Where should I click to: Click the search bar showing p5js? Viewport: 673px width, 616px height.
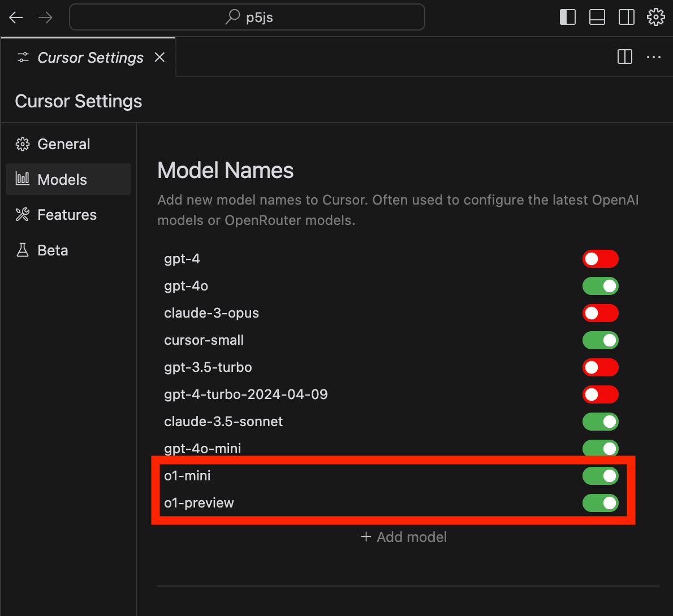point(247,17)
